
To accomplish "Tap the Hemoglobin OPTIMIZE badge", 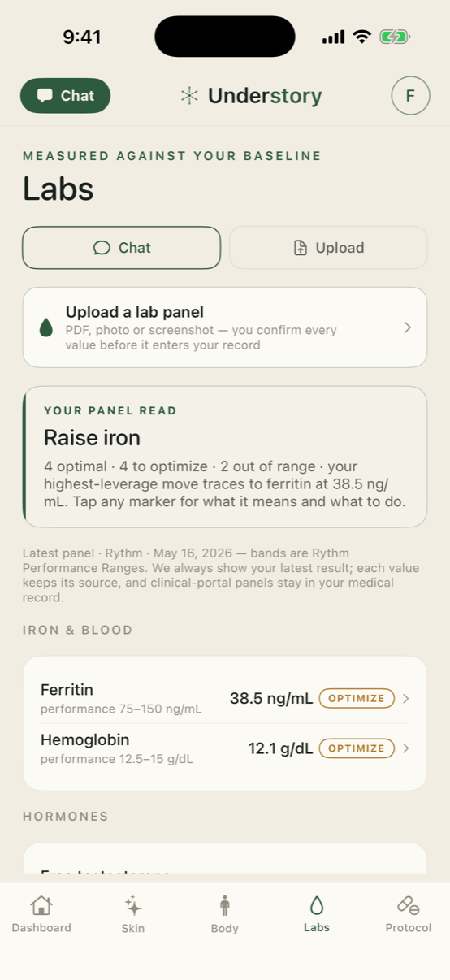I will point(357,748).
